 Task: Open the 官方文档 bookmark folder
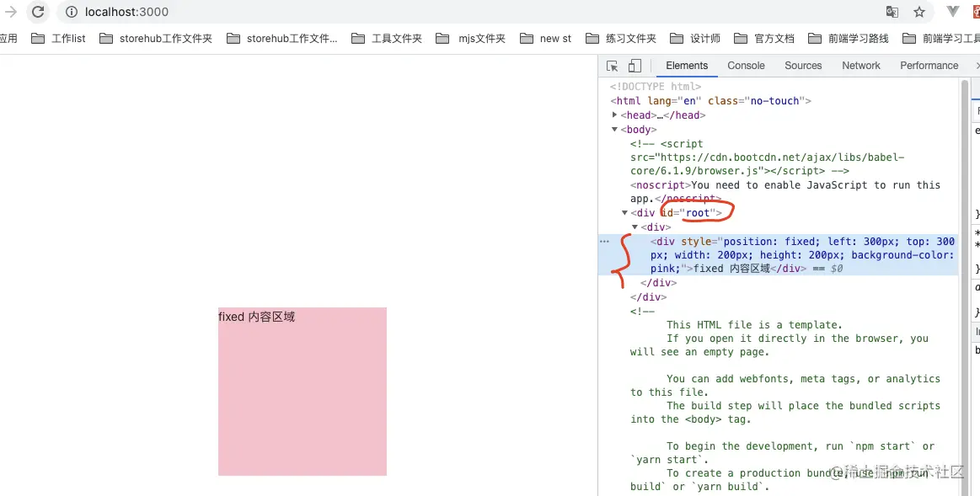click(x=764, y=39)
